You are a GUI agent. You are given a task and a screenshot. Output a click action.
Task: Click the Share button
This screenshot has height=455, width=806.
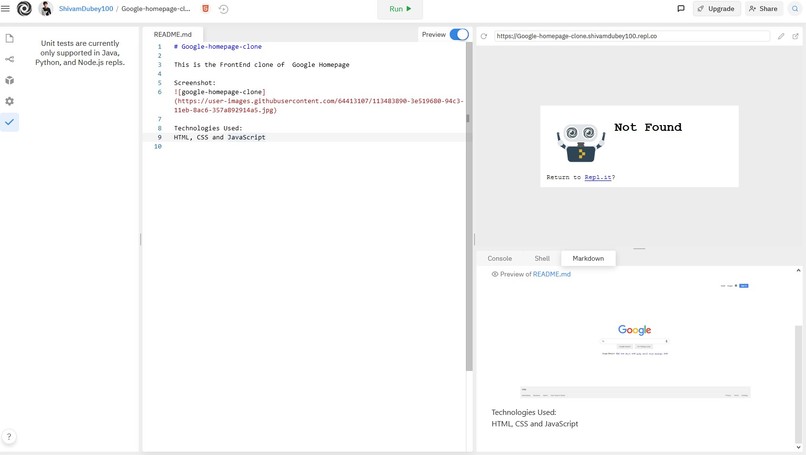(763, 9)
